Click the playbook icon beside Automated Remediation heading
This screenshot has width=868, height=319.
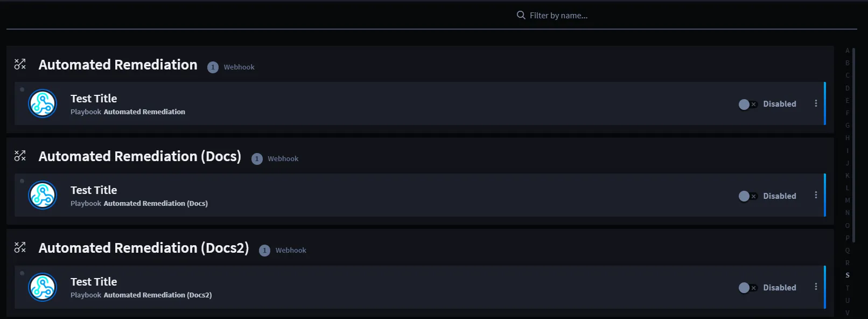pos(20,64)
